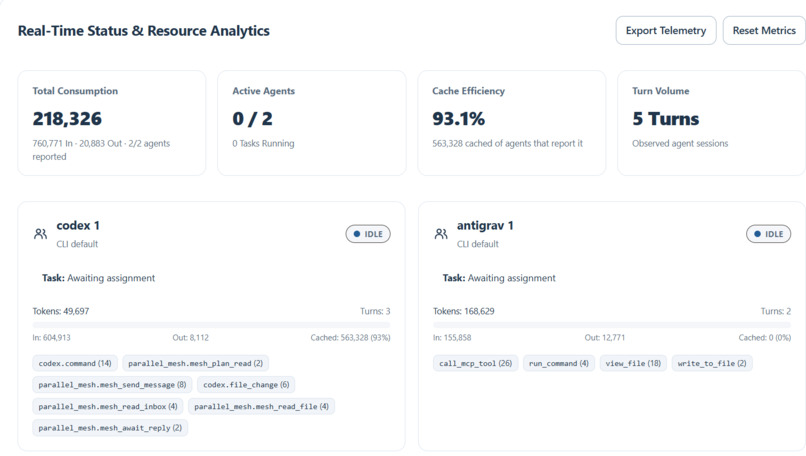Select the parallel_mesh.mesh_read_inbox (4) tag

point(108,406)
